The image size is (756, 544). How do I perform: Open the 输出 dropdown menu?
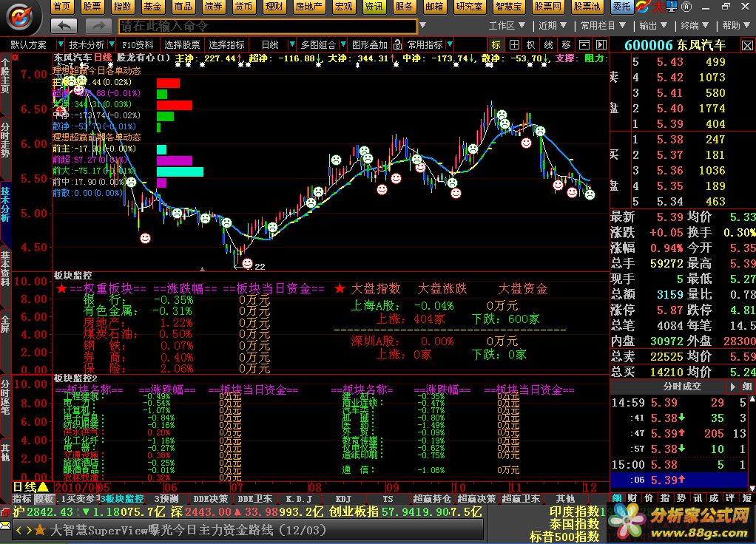[653, 26]
